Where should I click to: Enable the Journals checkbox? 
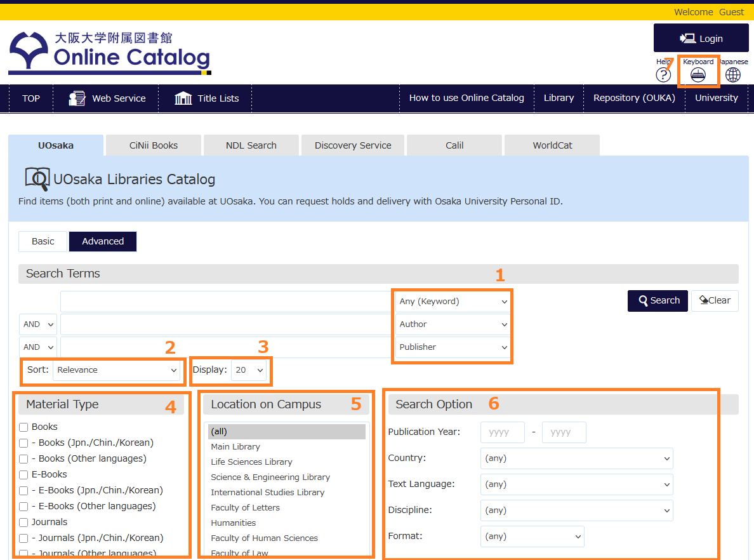click(23, 523)
